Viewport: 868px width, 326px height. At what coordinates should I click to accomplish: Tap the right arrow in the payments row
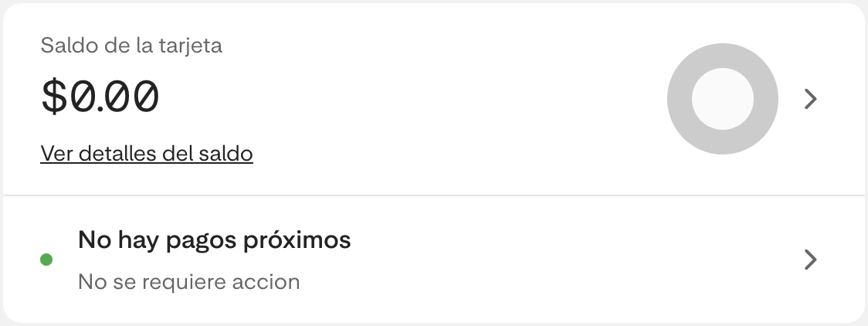click(810, 260)
